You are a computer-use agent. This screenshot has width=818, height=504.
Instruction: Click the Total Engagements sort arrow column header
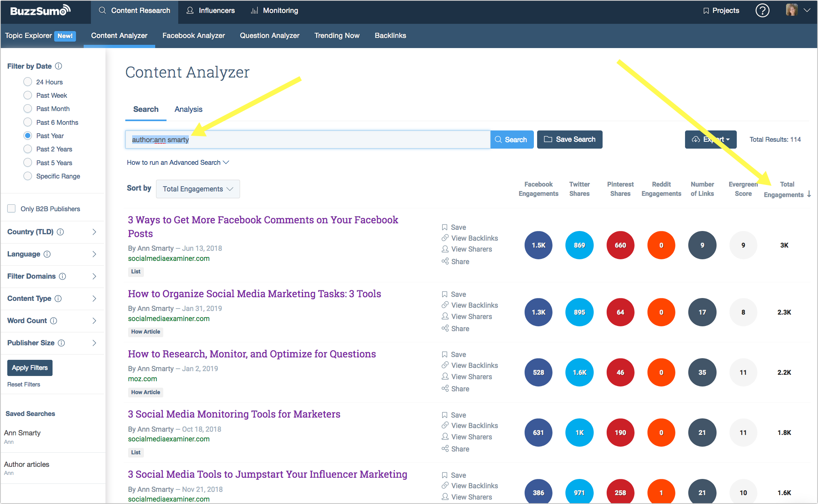787,189
